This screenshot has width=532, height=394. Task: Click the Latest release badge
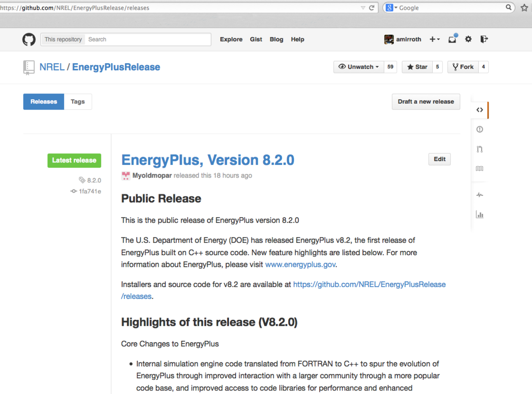click(x=74, y=161)
